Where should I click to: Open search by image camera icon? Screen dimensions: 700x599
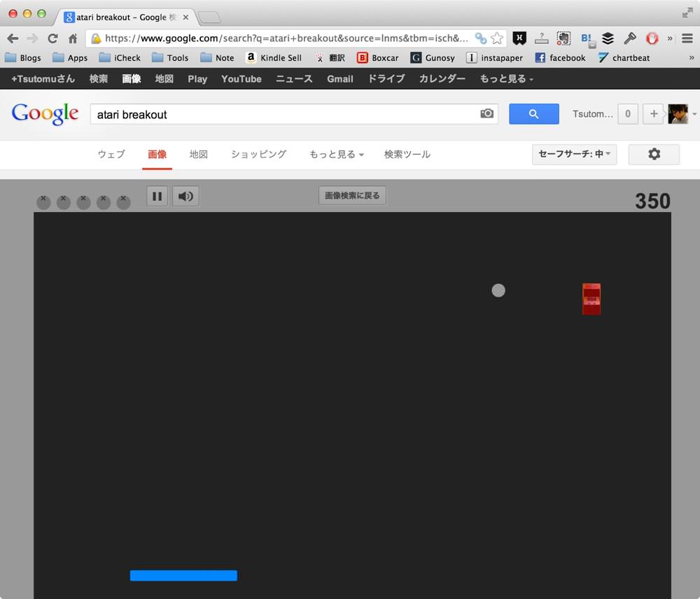pyautogui.click(x=486, y=114)
